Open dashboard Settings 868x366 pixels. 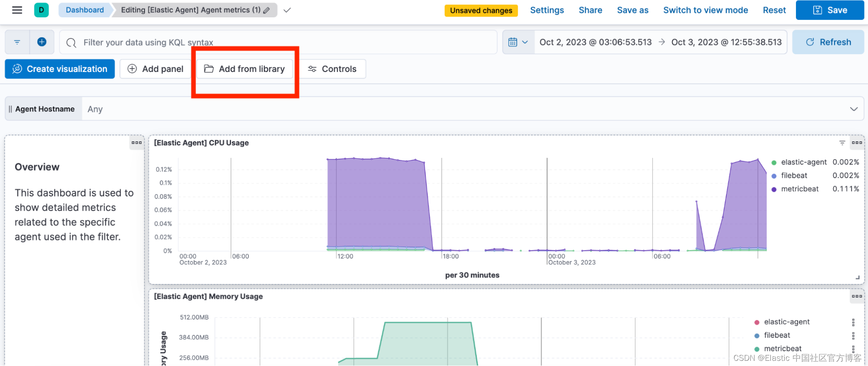pyautogui.click(x=547, y=10)
